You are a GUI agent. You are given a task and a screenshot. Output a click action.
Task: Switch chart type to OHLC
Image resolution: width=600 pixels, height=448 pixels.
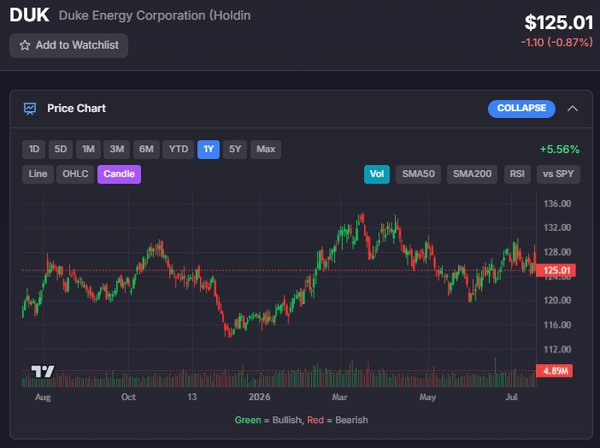75,174
